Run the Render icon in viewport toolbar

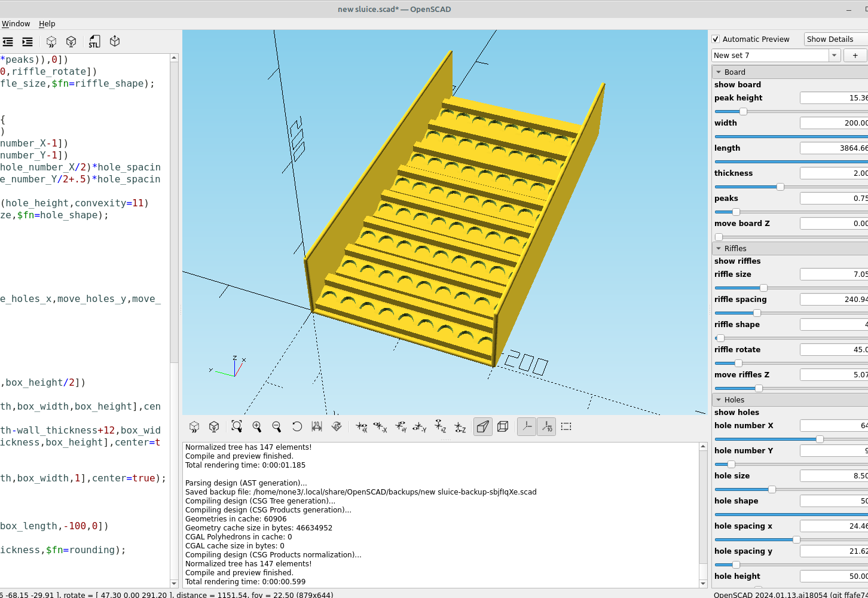coord(214,426)
